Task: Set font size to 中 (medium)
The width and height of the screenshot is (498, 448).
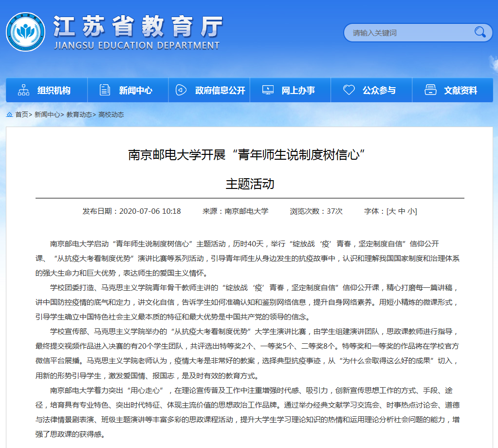Action: [x=402, y=211]
